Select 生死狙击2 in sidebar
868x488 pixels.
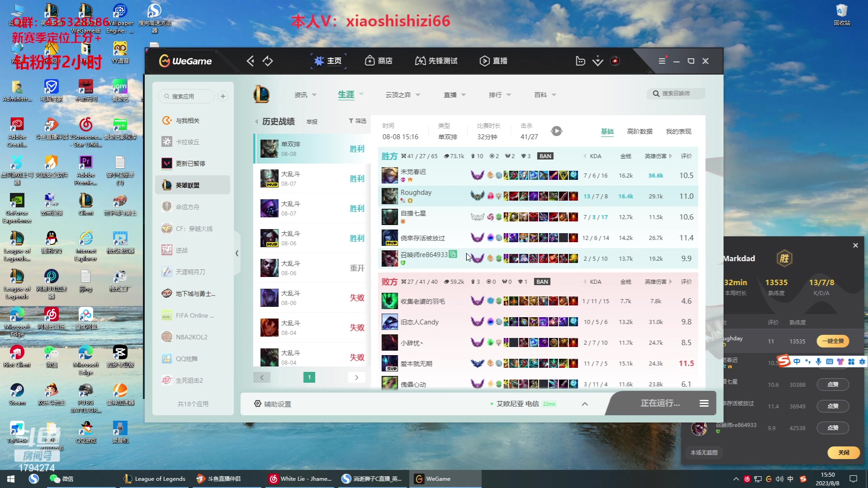pyautogui.click(x=193, y=380)
